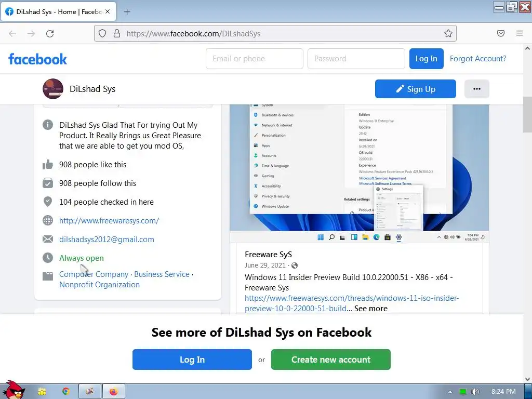Click the envelope email icon

click(48, 239)
